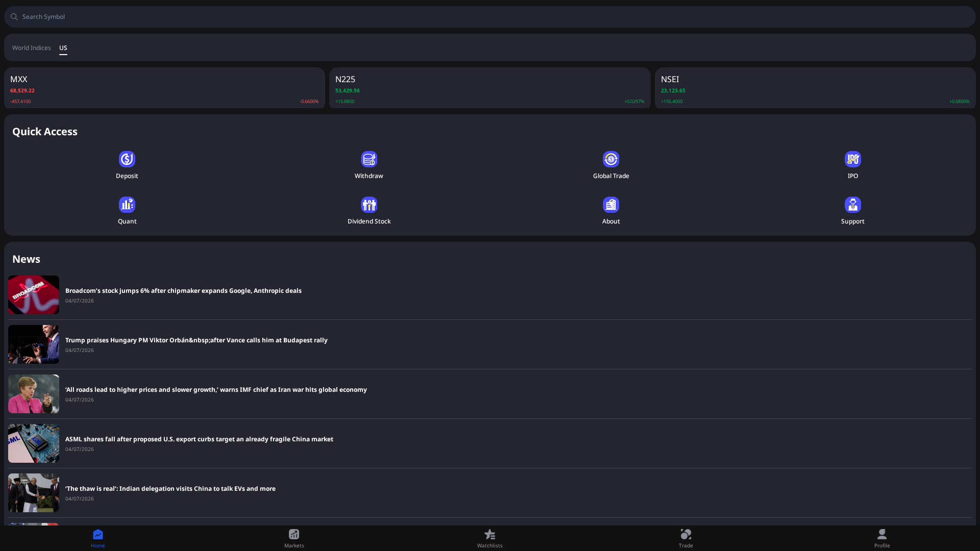Click the IMF chief article thumbnail image
Viewport: 980px width, 551px height.
pyautogui.click(x=33, y=394)
